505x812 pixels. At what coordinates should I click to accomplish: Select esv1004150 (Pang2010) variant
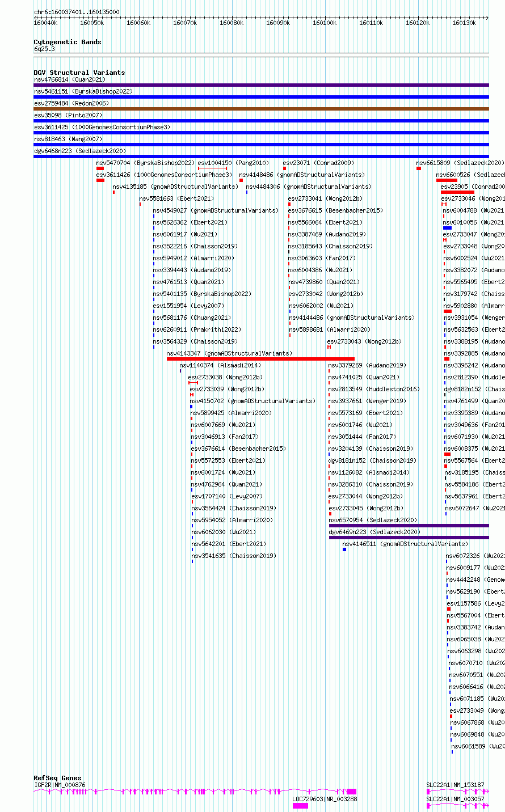[x=233, y=163]
